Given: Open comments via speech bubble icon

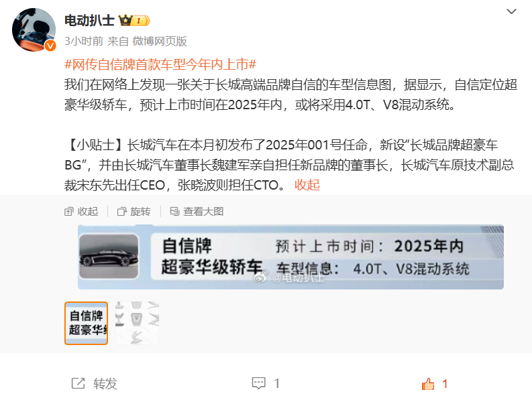Looking at the screenshot, I should [258, 383].
